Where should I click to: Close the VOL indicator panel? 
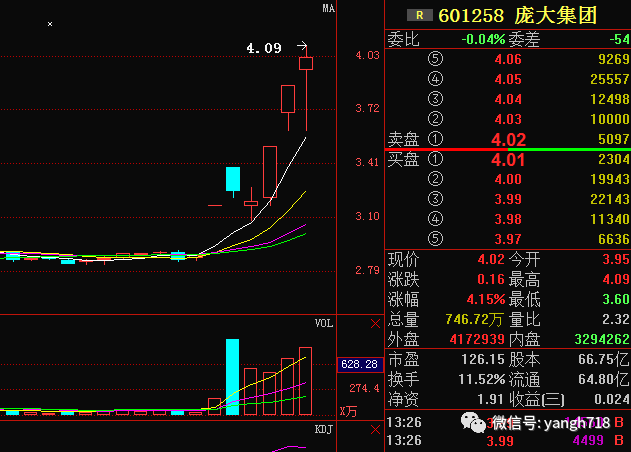point(375,323)
